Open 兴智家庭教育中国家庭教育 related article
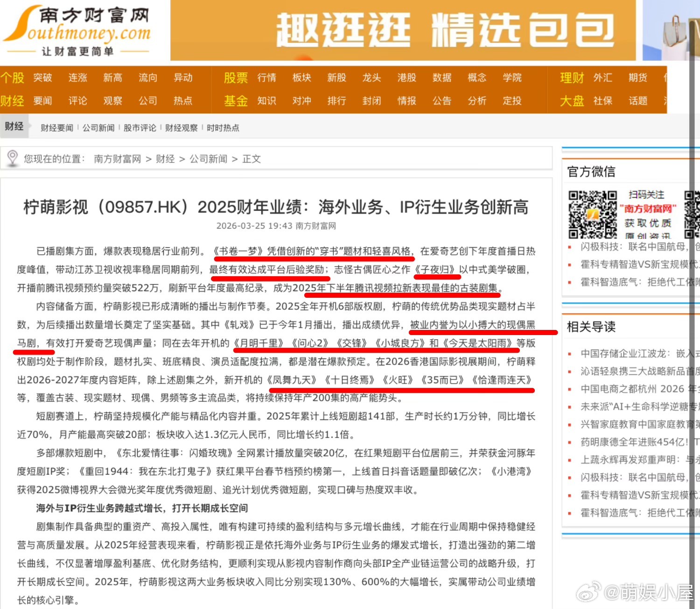The height and width of the screenshot is (609, 700). (x=640, y=424)
